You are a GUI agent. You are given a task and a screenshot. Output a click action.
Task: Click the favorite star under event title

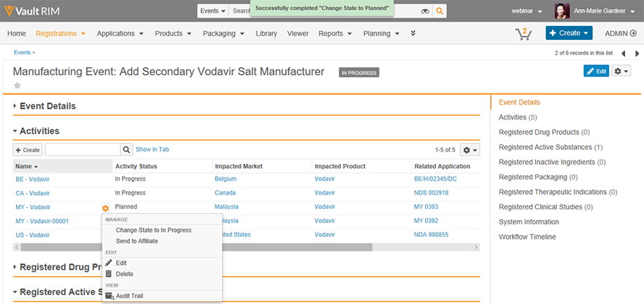point(18,85)
